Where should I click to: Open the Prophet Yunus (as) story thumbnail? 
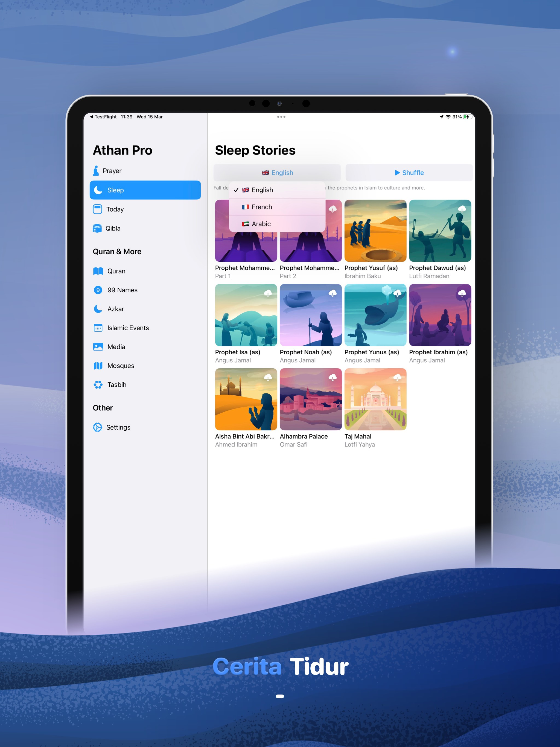pos(375,315)
